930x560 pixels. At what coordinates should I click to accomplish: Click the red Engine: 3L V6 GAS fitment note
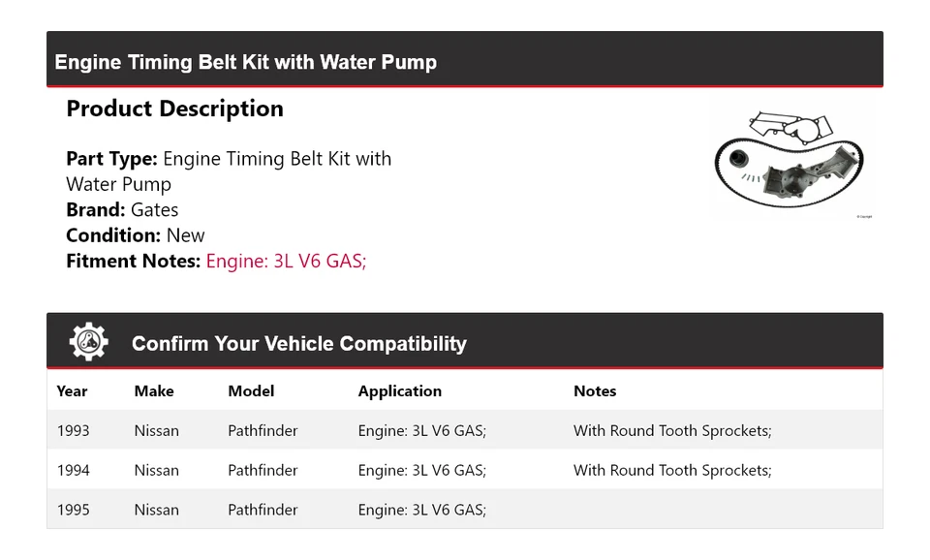(x=286, y=261)
